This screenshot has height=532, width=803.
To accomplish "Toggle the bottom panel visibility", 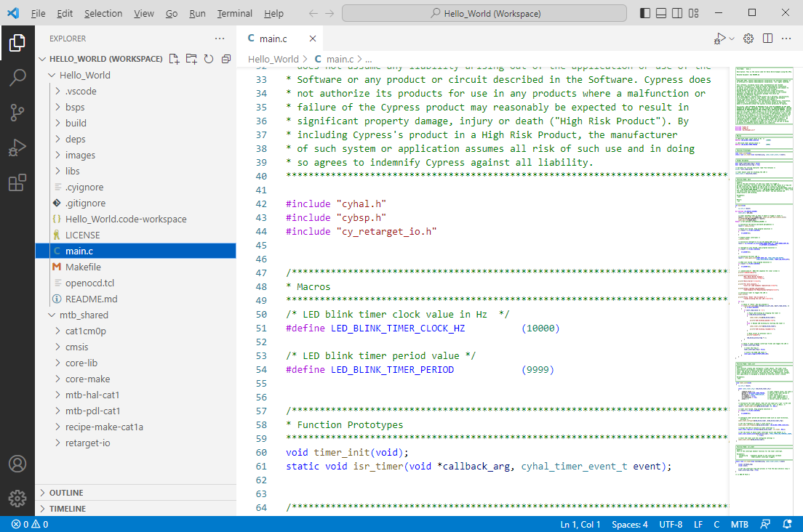I will pyautogui.click(x=661, y=13).
